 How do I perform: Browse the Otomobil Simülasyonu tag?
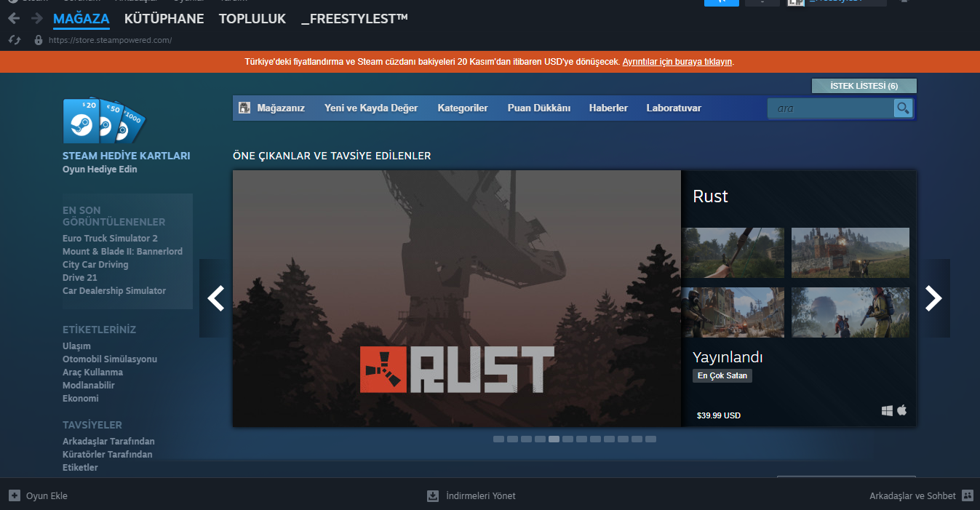coord(110,359)
